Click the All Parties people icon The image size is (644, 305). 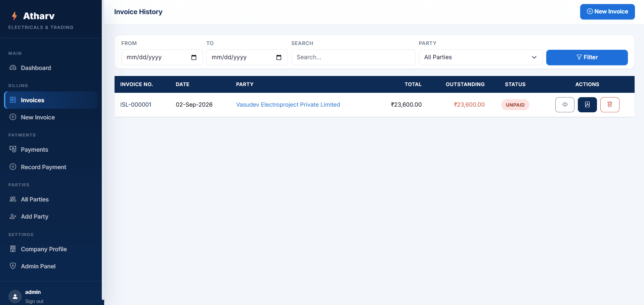pyautogui.click(x=13, y=199)
